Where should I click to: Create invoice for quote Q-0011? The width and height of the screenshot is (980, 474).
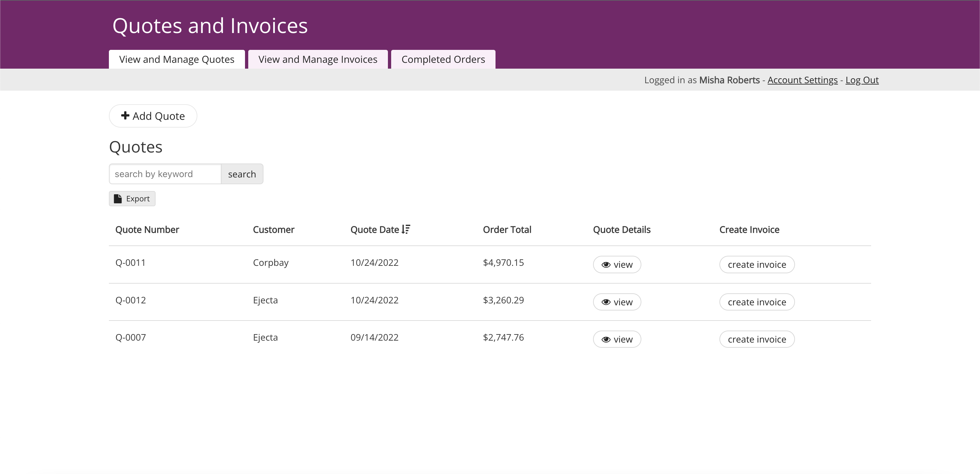[x=756, y=265]
